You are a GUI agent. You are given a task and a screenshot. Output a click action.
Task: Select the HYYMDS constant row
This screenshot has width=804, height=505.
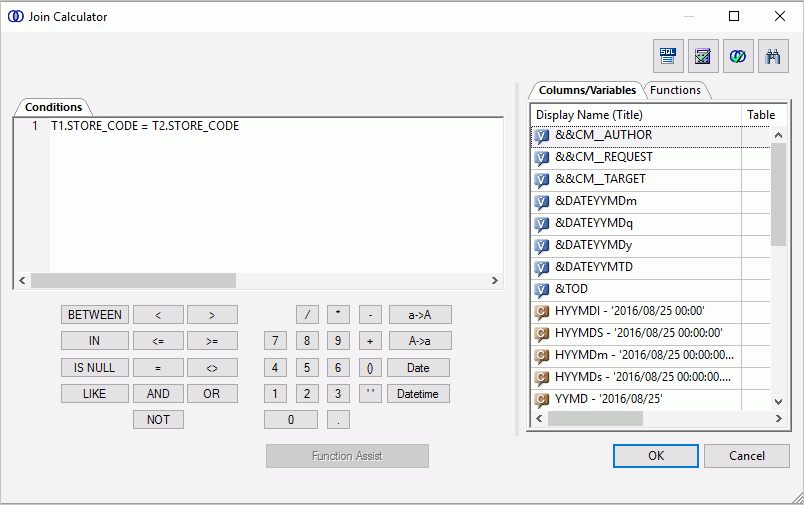point(651,335)
